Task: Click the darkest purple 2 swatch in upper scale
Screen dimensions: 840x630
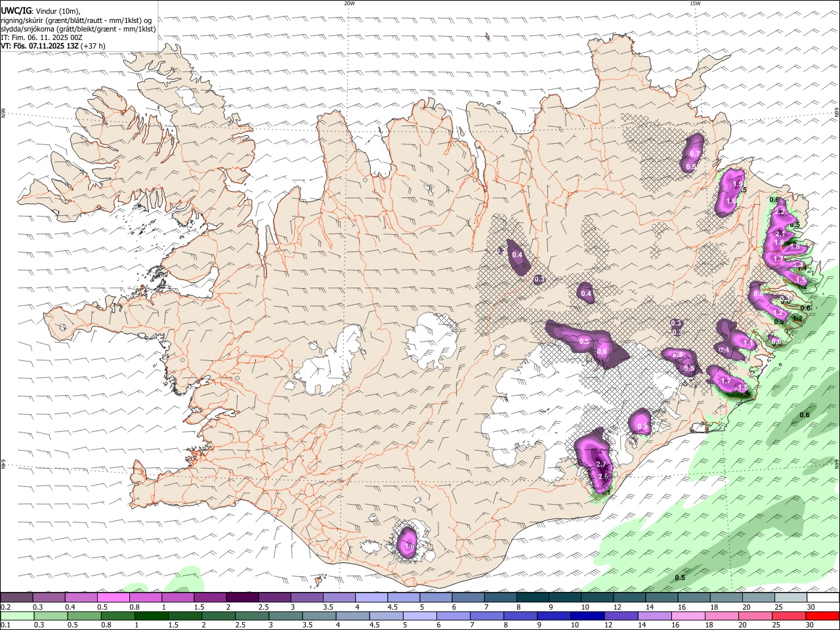Action: [241, 598]
